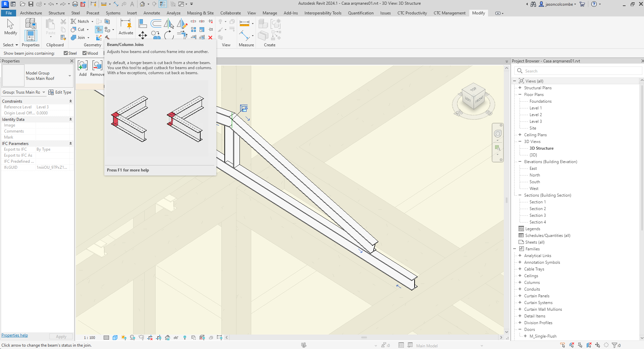The height and width of the screenshot is (349, 644).
Task: Collapse the Sections (Building Section) node
Action: (x=519, y=195)
